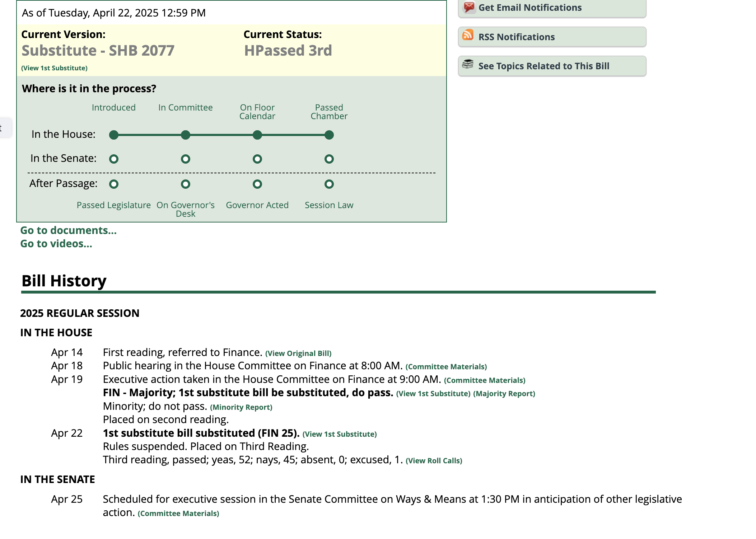Click the email notifications envelope icon
This screenshot has width=756, height=539.
[x=469, y=7]
